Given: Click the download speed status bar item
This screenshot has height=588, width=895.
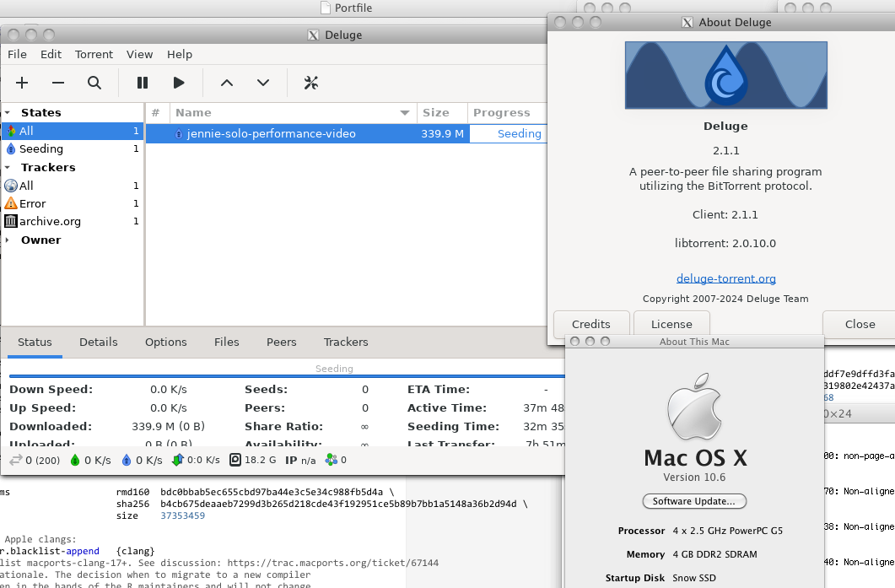Looking at the screenshot, I should click(x=90, y=460).
